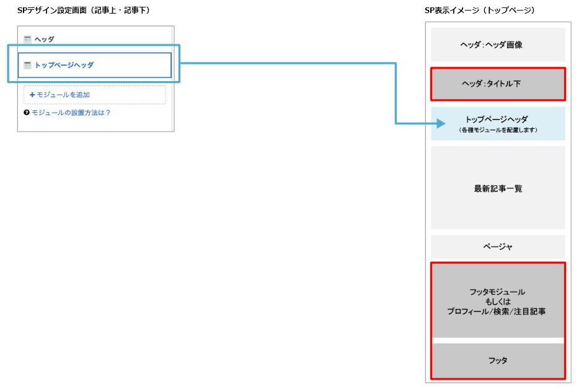Viewport: 584px width, 392px height.
Task: Click the フッタ section at preview bottom
Action: pos(497,360)
